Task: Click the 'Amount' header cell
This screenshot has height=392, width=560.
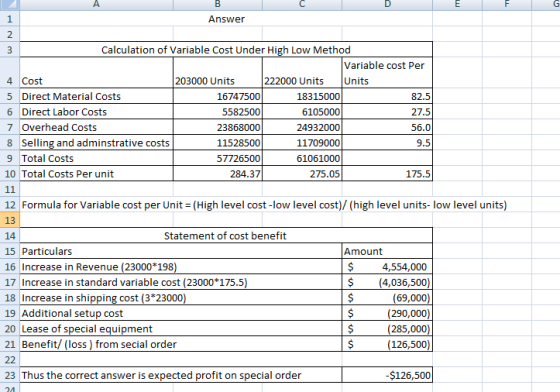Action: [387, 251]
